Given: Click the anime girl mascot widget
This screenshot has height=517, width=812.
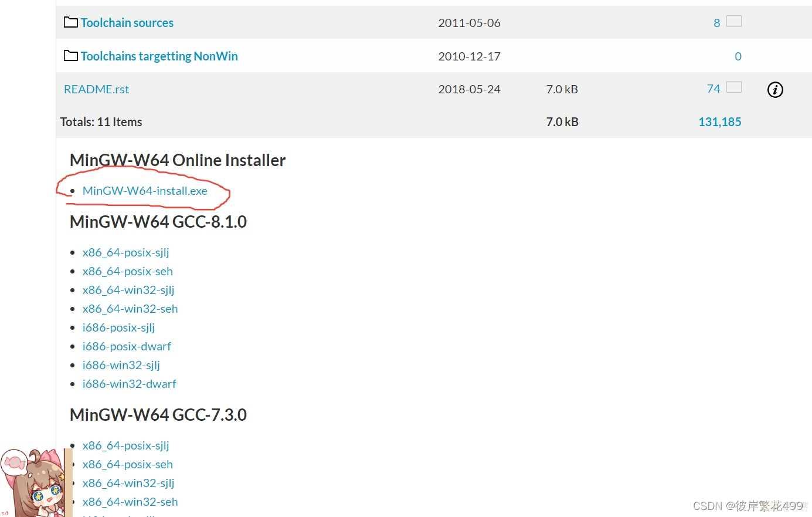Looking at the screenshot, I should point(35,483).
